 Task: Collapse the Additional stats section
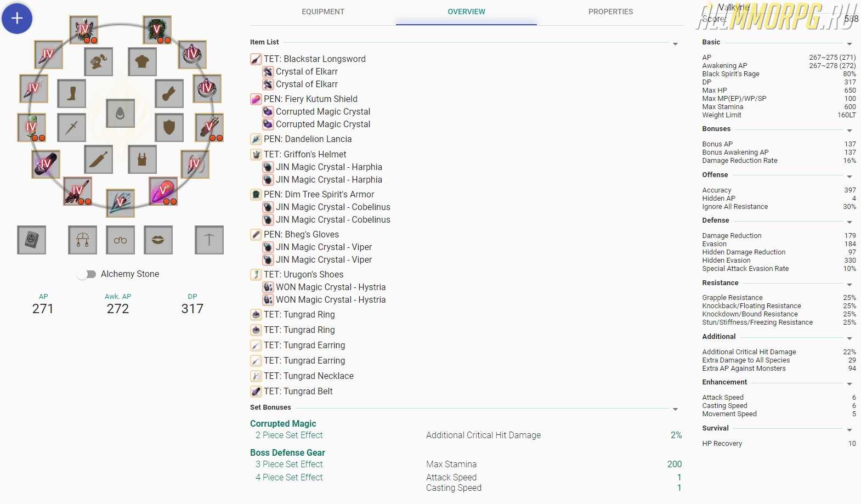pyautogui.click(x=849, y=338)
